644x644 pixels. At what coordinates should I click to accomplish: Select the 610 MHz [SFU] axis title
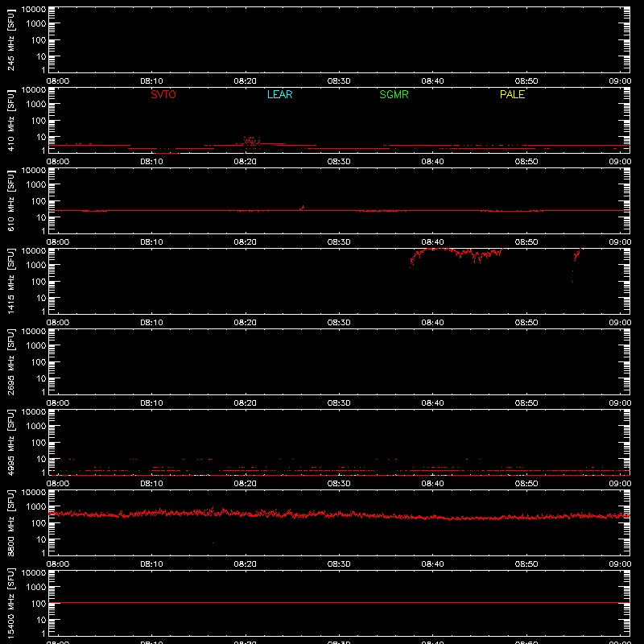coord(10,200)
